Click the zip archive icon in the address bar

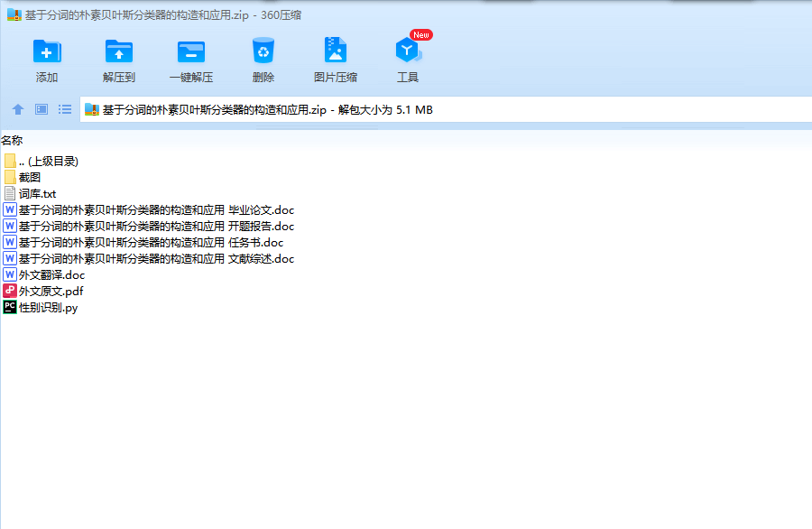coord(92,109)
